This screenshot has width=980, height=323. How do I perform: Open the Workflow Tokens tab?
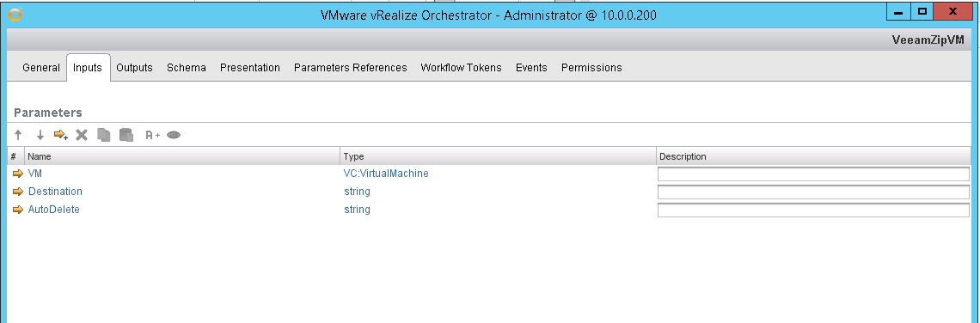pyautogui.click(x=462, y=68)
